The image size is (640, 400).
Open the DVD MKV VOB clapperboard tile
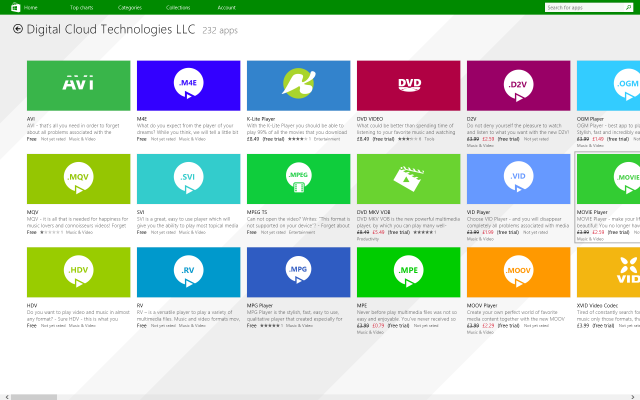point(408,179)
